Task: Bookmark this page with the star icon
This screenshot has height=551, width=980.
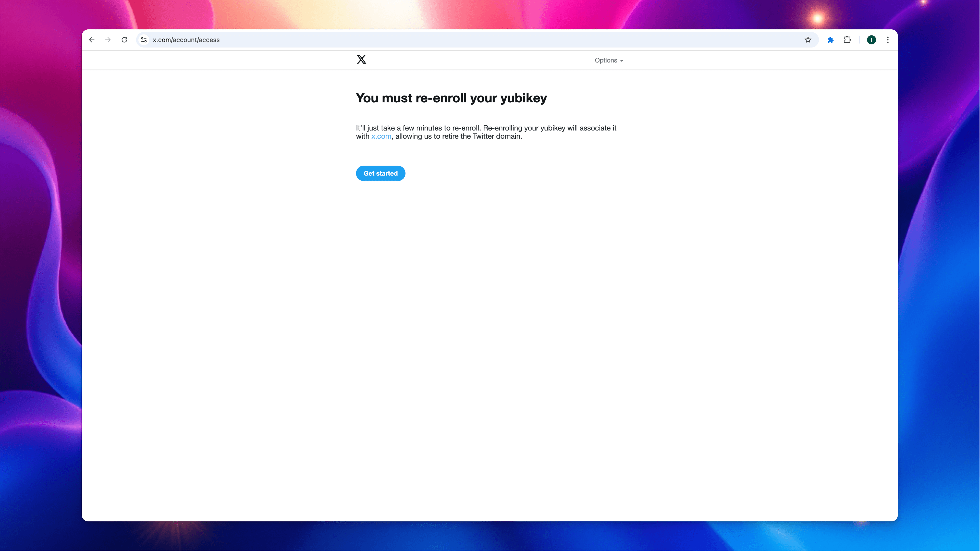Action: click(x=808, y=40)
